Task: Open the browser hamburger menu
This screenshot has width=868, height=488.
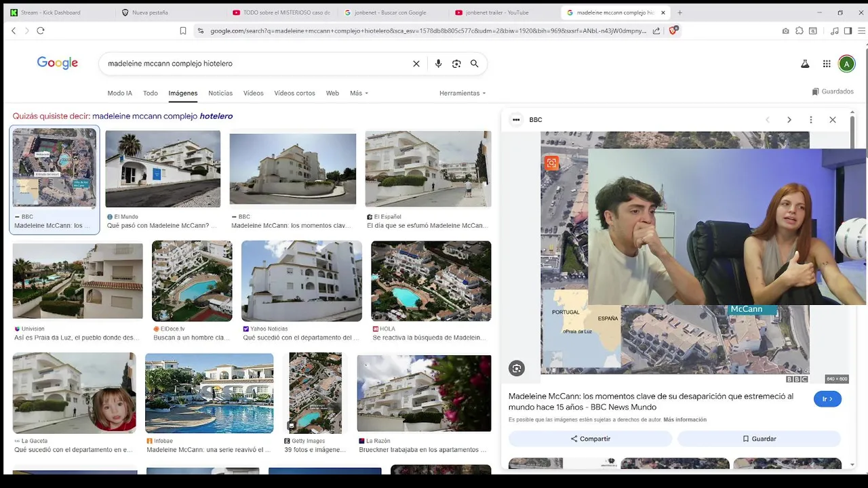Action: [862, 30]
